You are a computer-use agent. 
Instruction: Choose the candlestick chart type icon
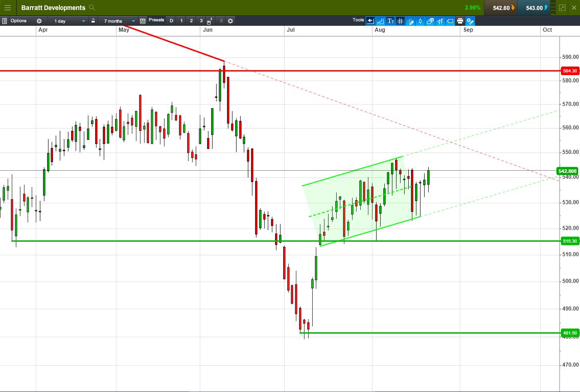coord(420,21)
